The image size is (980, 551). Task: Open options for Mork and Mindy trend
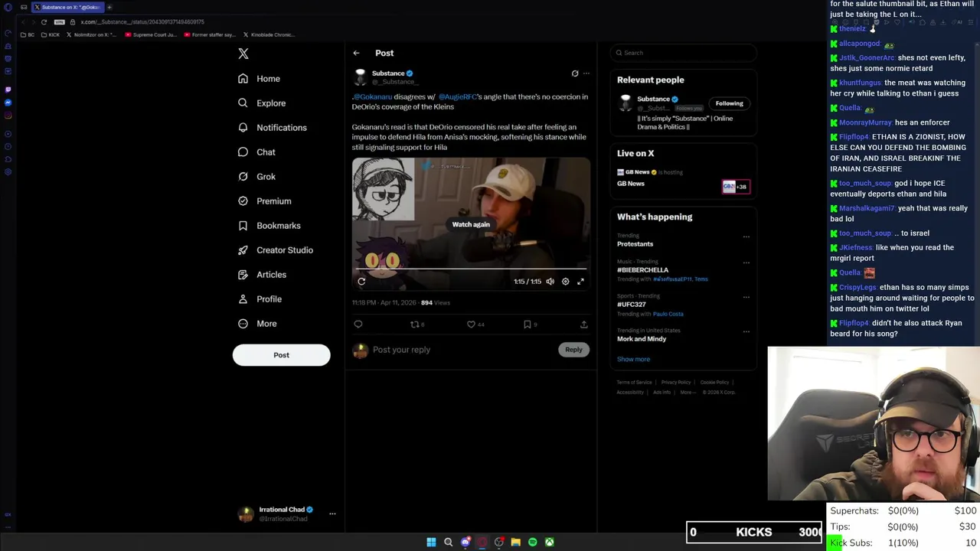pos(746,331)
